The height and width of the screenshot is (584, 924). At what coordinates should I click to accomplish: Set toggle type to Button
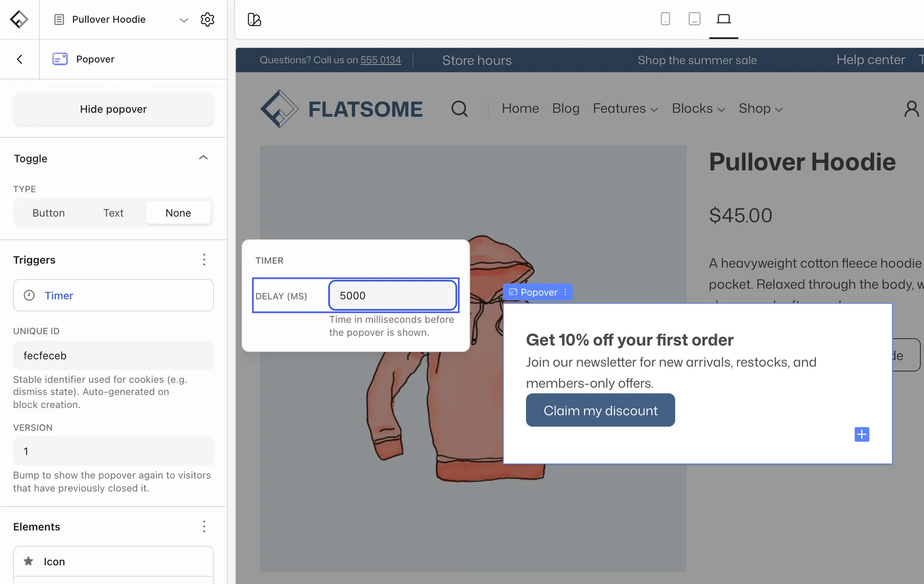click(49, 213)
